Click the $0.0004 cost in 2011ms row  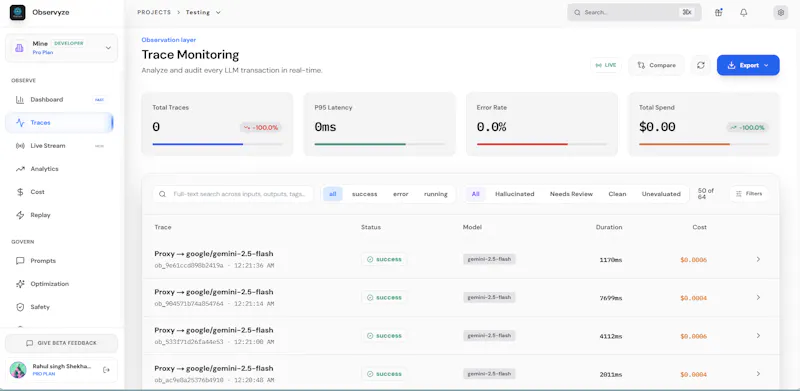click(x=693, y=375)
